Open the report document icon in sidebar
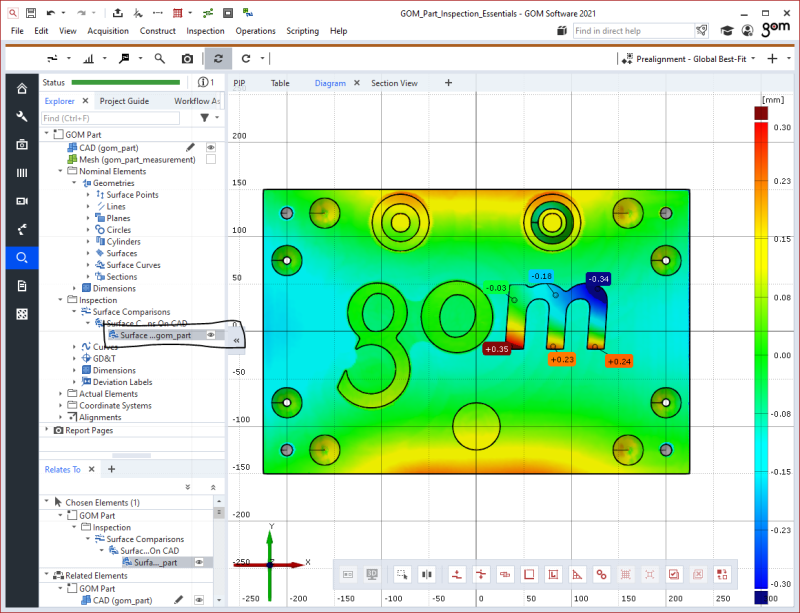Image resolution: width=800 pixels, height=613 pixels. tap(22, 286)
